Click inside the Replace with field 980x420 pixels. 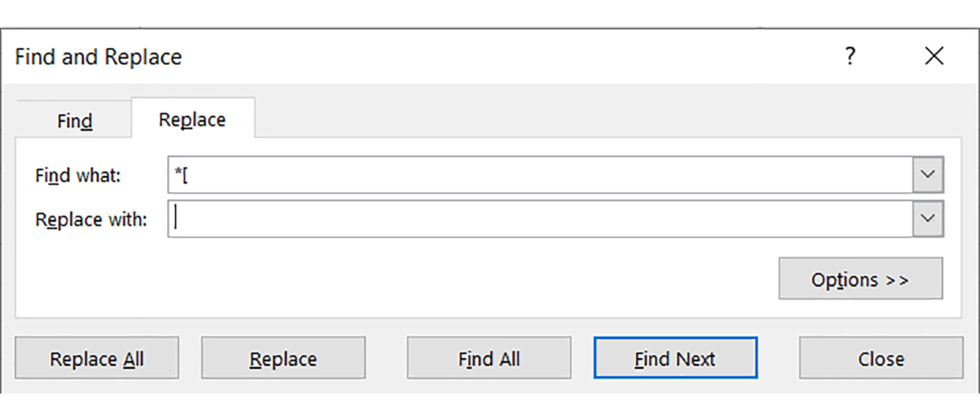[x=539, y=219]
